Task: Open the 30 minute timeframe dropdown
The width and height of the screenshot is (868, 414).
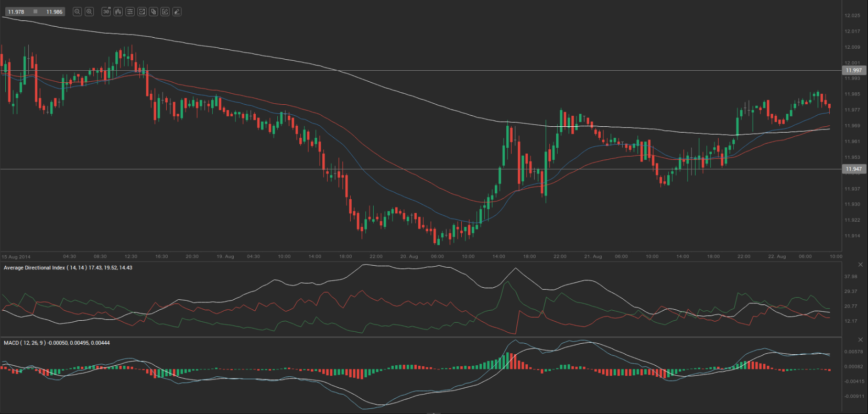Action: [x=106, y=12]
